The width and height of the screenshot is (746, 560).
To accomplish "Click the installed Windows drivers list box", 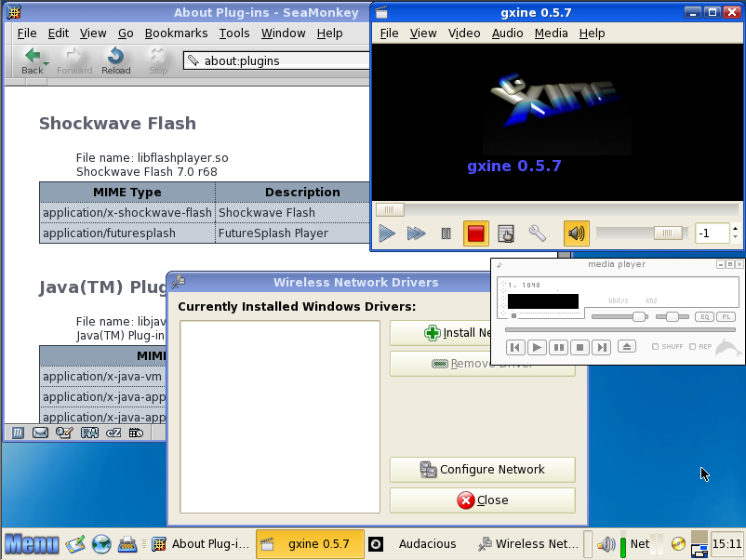I will tap(280, 417).
